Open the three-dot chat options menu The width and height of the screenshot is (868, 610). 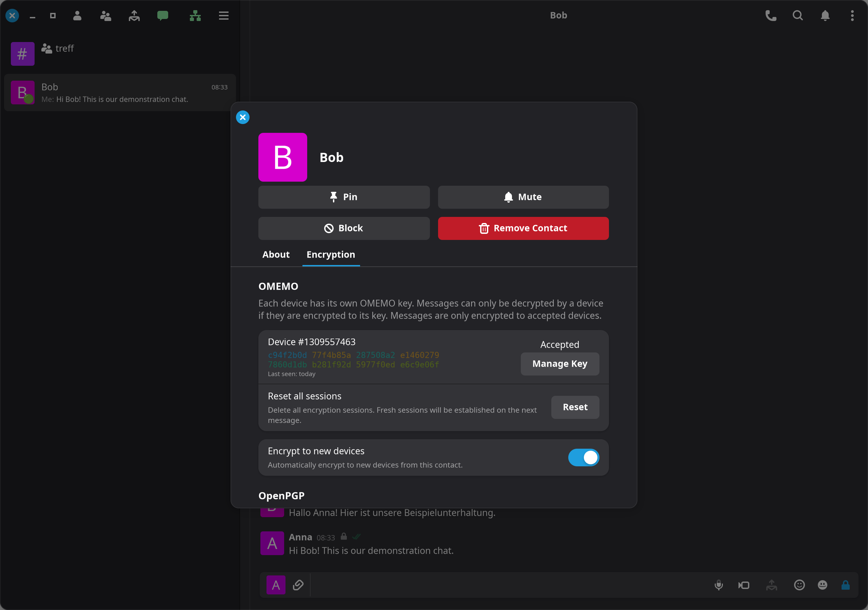[852, 16]
